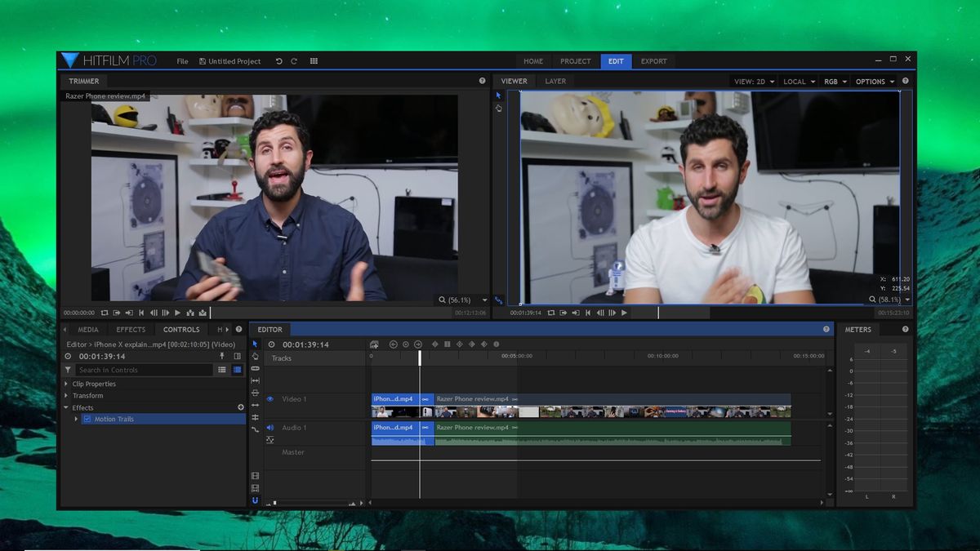Viewport: 980px width, 551px height.
Task: Click the filter icon beside the Controls search box
Action: (68, 370)
